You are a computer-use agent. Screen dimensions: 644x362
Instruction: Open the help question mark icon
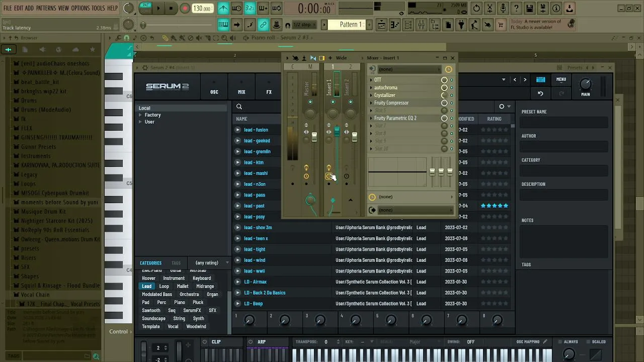coord(516,8)
